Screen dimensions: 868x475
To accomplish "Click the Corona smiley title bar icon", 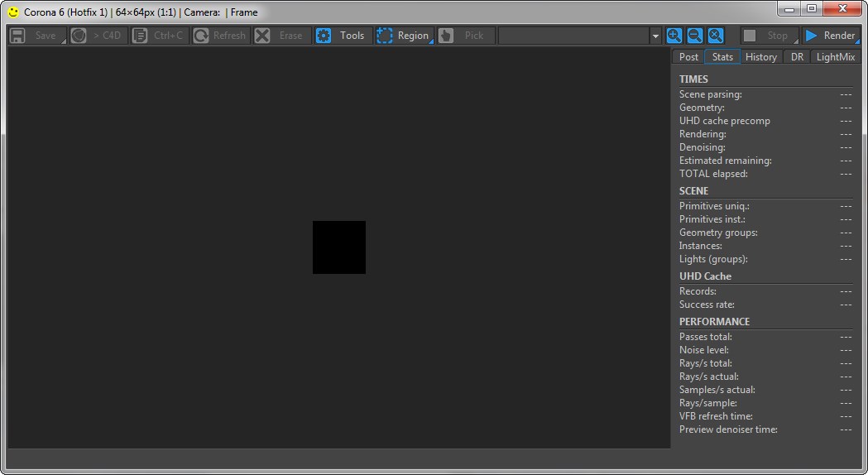I will point(13,12).
